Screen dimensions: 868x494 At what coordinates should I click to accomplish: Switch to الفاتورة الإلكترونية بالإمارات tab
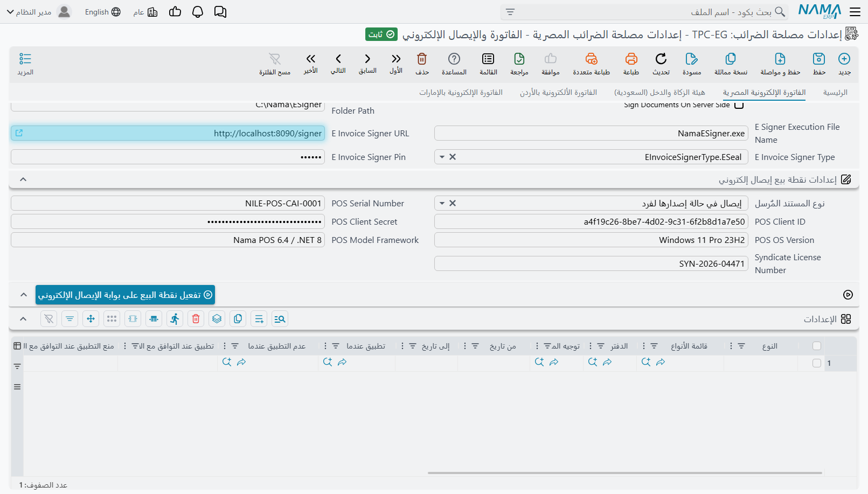(x=461, y=92)
